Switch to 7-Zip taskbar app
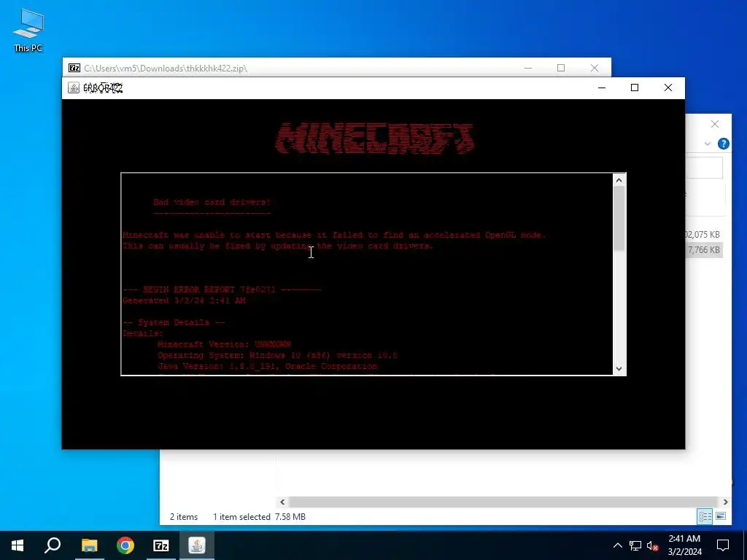Screen dimensions: 747x560 pyautogui.click(x=161, y=545)
